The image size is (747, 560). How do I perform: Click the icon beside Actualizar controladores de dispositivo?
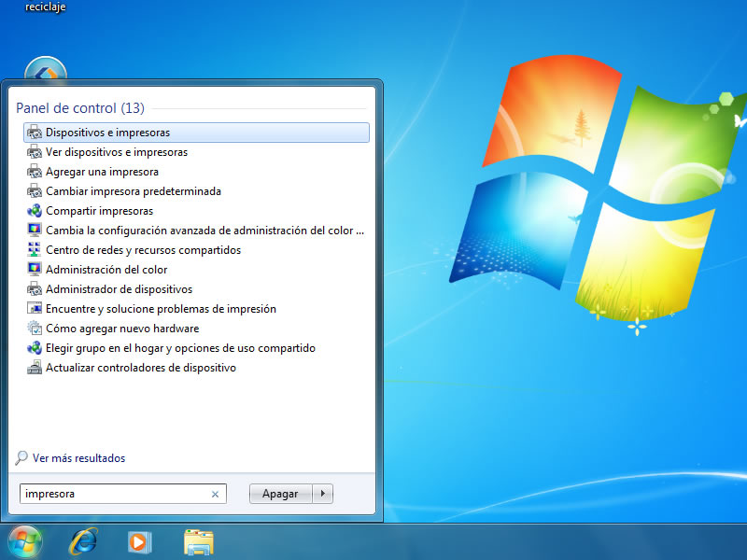pyautogui.click(x=35, y=367)
